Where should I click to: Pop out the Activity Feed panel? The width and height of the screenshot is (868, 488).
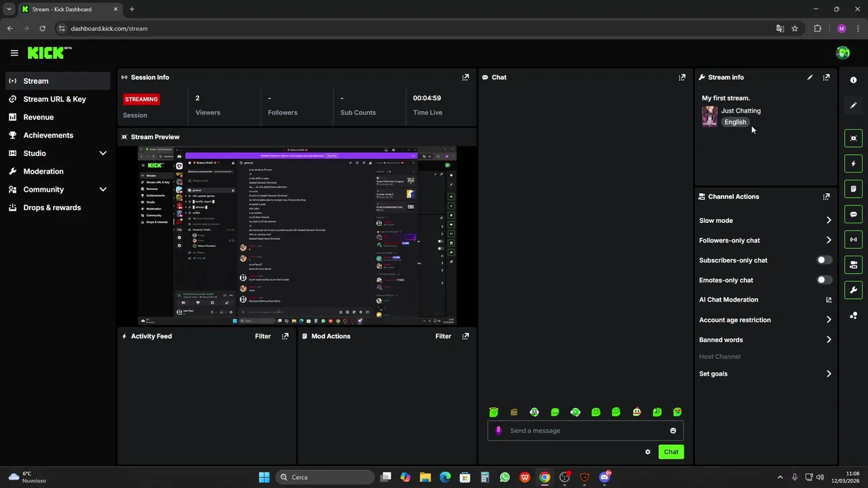(x=285, y=336)
